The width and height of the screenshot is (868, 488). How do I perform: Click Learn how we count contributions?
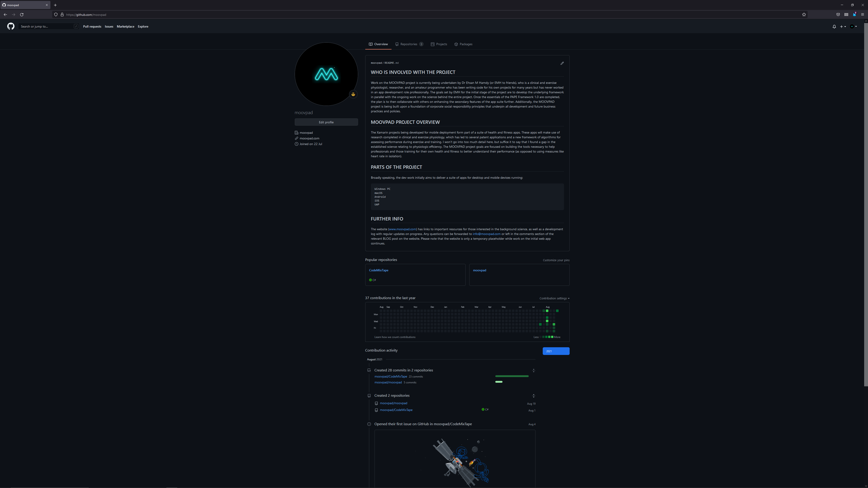pos(395,337)
